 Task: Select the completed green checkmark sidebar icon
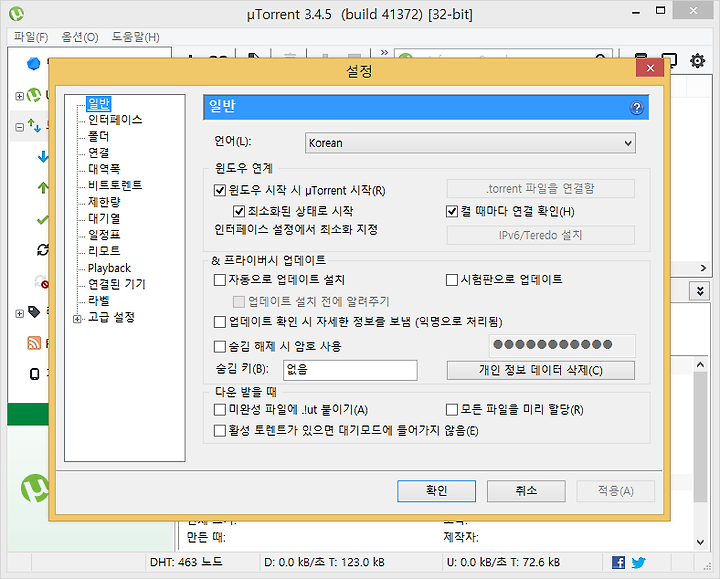[43, 220]
